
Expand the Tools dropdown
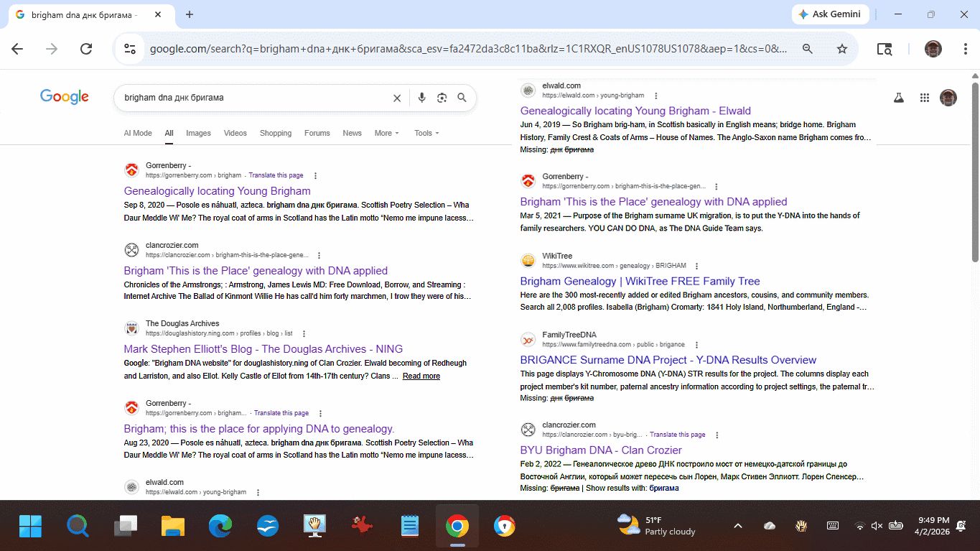pyautogui.click(x=426, y=133)
